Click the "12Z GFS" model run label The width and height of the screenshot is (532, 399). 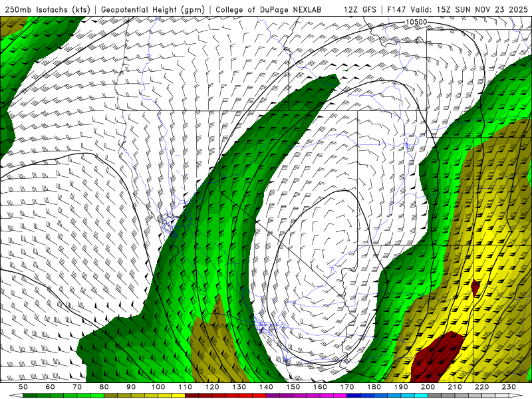coord(360,9)
